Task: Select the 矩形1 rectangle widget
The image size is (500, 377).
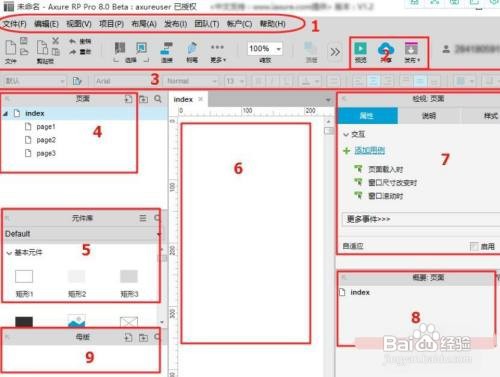Action: click(24, 276)
